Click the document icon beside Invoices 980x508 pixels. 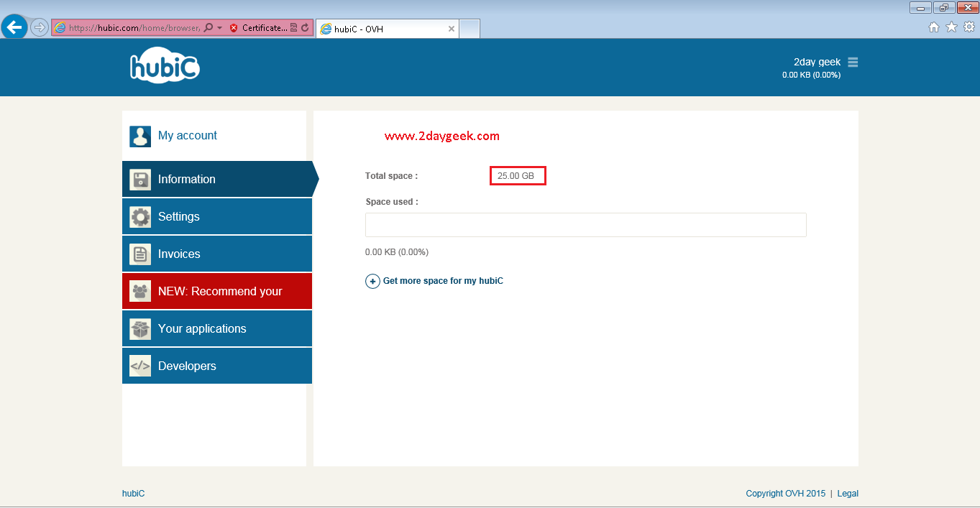140,254
